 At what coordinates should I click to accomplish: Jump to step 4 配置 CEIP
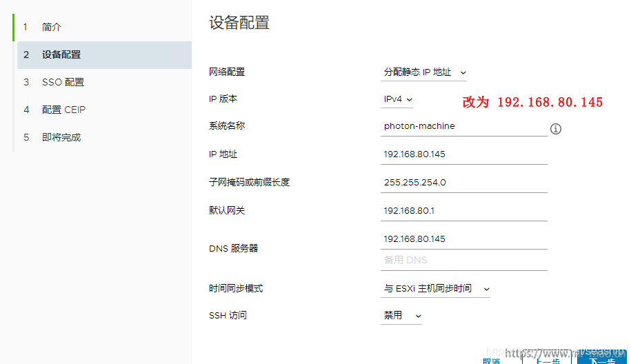[x=104, y=110]
